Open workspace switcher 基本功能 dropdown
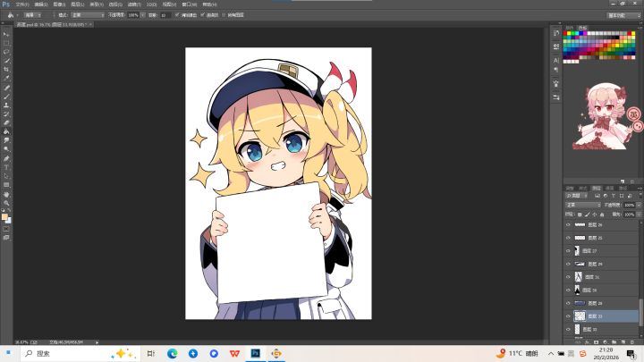The height and width of the screenshot is (362, 644). (623, 15)
